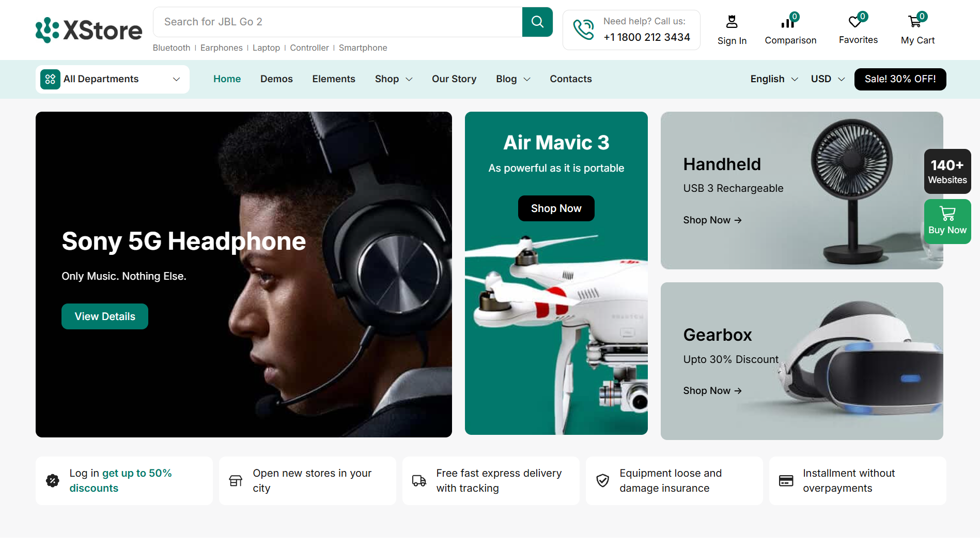The width and height of the screenshot is (980, 546).
Task: Open the English language dropdown
Action: point(774,79)
